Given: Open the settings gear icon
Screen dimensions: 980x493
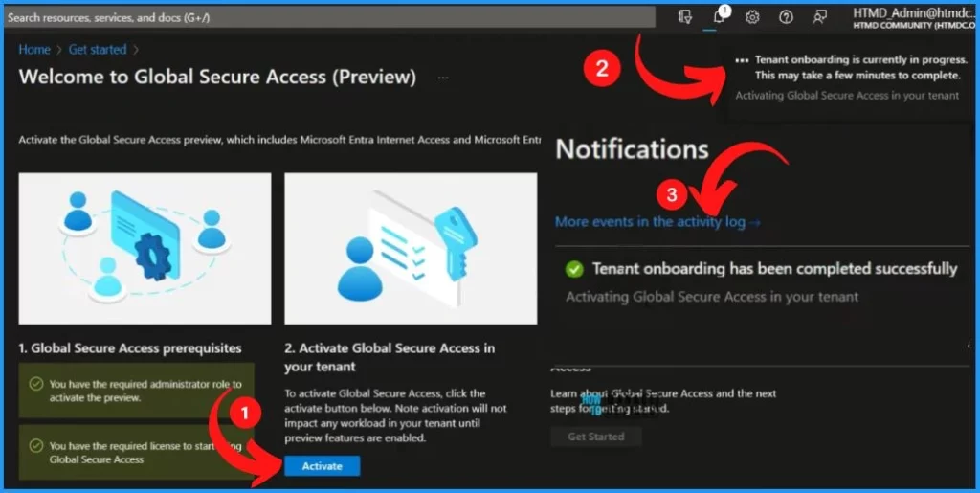Looking at the screenshot, I should point(752,17).
